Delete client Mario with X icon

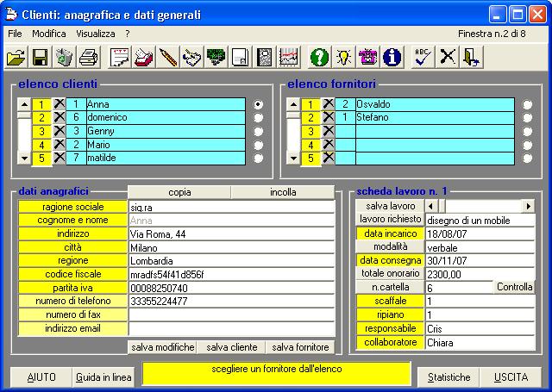pyautogui.click(x=60, y=145)
